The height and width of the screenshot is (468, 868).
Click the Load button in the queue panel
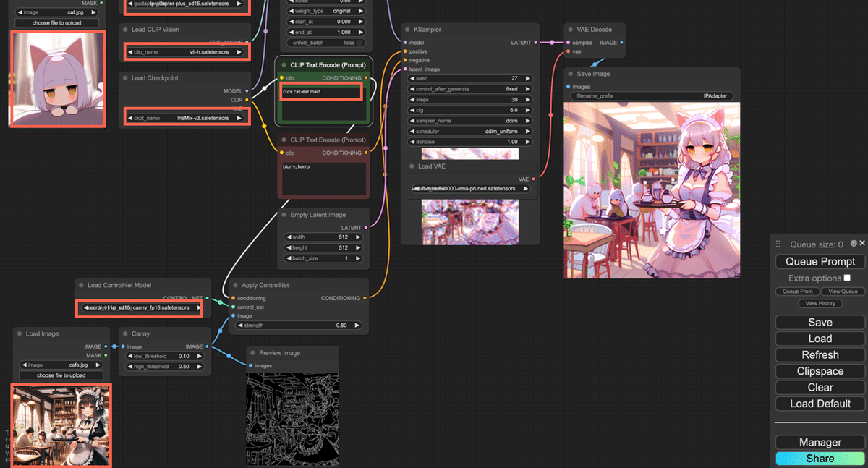coord(820,339)
